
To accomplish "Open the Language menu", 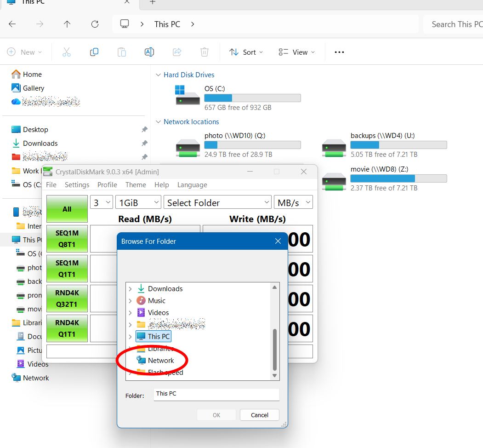I will [x=192, y=185].
